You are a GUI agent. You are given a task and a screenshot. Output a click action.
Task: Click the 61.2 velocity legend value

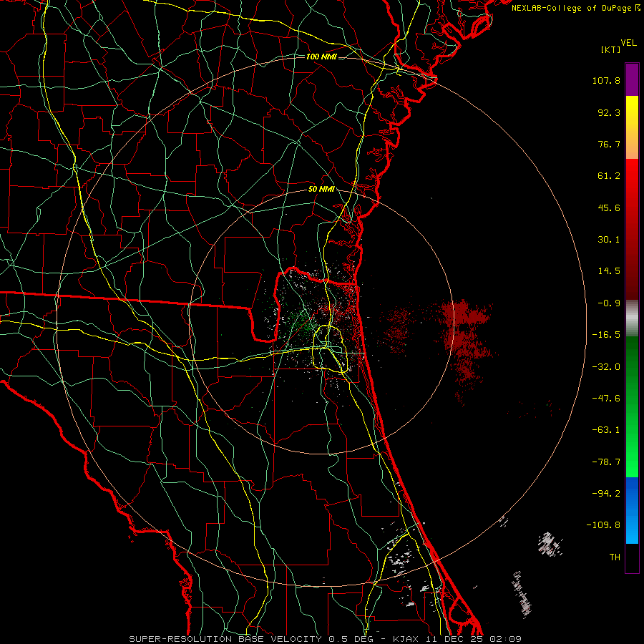pos(609,176)
